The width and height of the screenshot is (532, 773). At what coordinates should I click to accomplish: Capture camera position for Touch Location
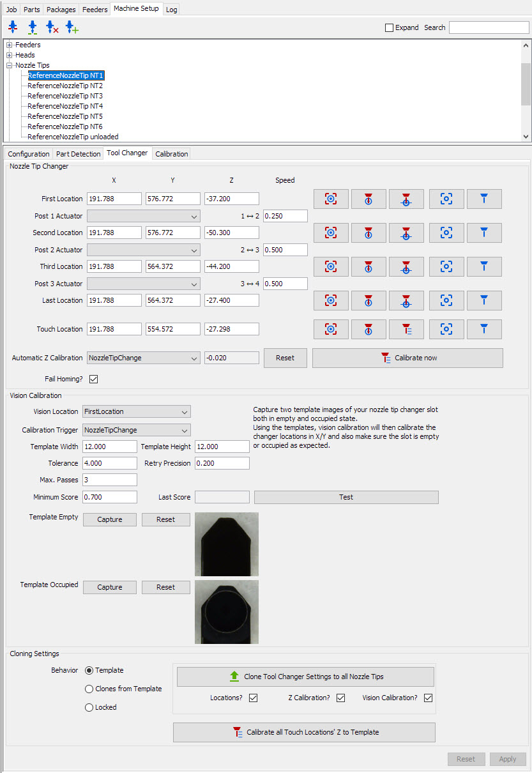click(x=331, y=329)
